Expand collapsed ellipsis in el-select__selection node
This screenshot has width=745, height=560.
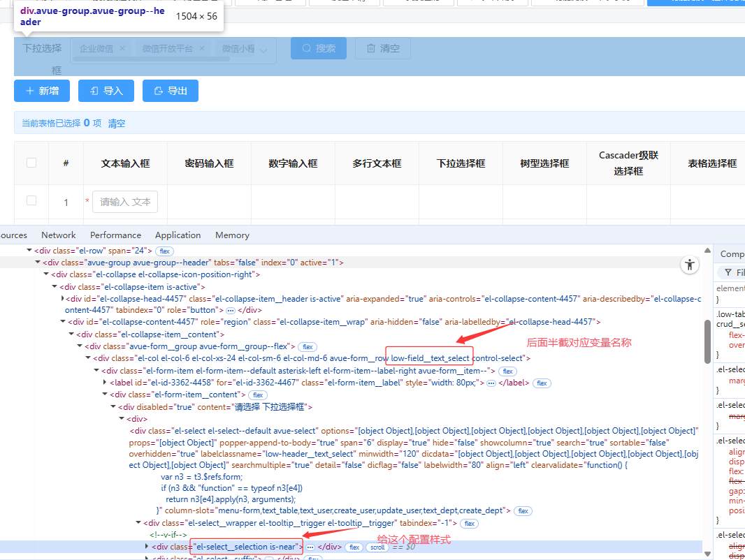pos(310,547)
